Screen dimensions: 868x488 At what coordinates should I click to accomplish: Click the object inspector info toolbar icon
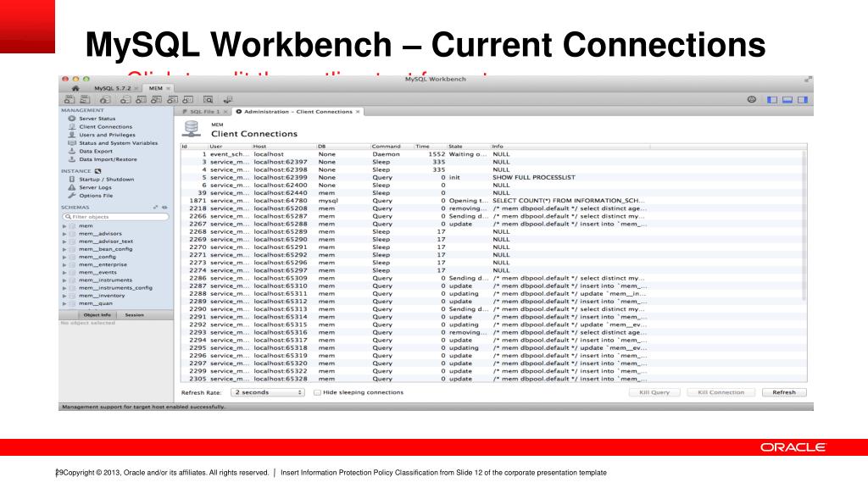tap(104, 100)
